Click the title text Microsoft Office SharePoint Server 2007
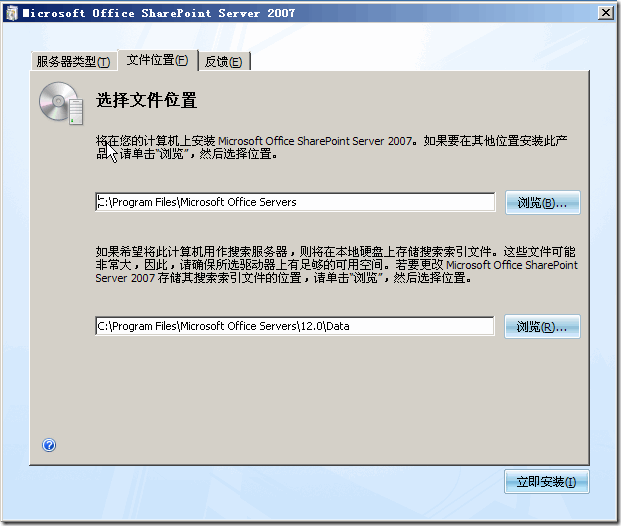Screen dimensions: 621x526 coord(158,13)
